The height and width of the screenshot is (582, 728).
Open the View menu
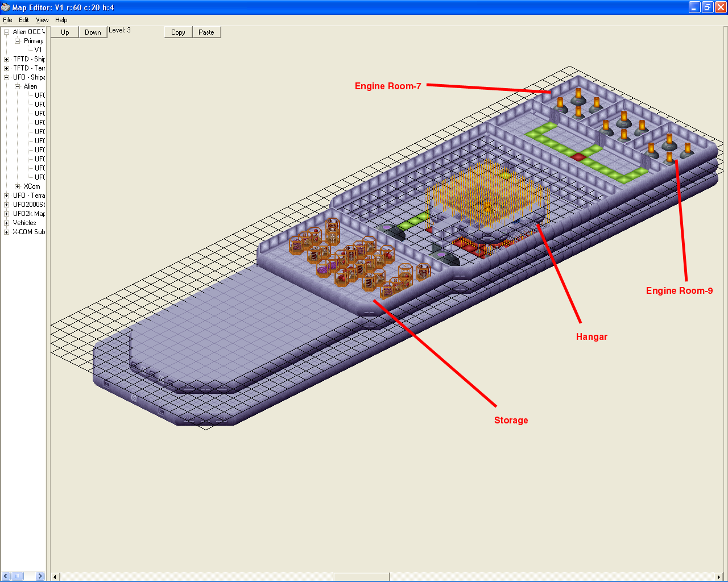(x=42, y=20)
